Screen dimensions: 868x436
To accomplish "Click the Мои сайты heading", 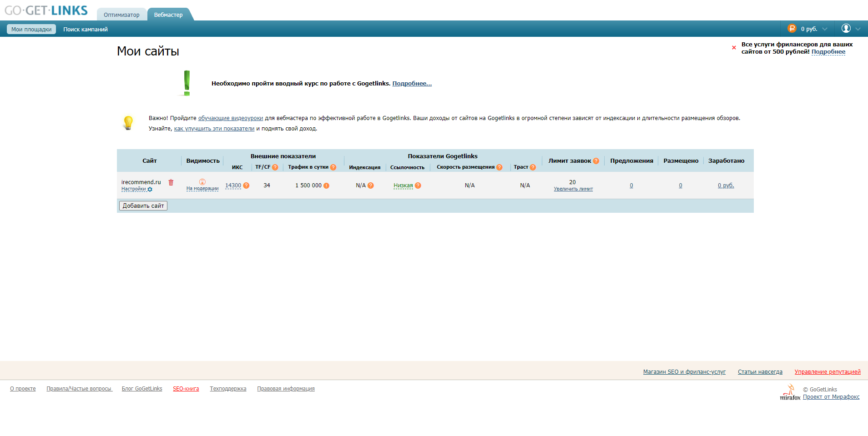I will [148, 51].
